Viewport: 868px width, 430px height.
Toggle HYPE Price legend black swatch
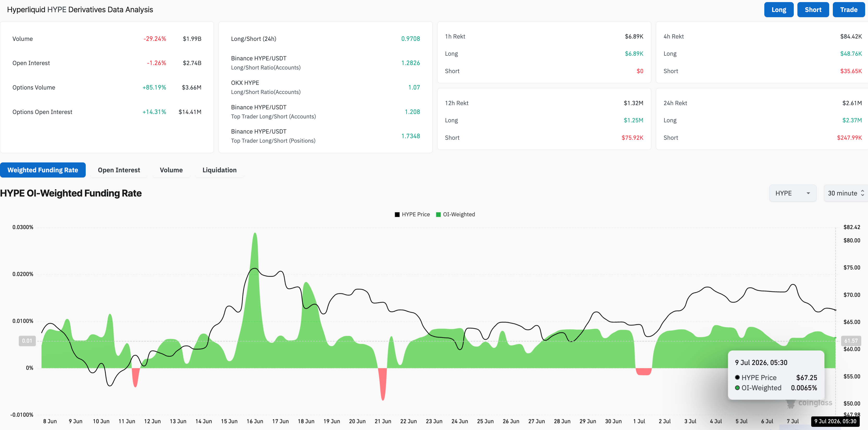pos(397,214)
